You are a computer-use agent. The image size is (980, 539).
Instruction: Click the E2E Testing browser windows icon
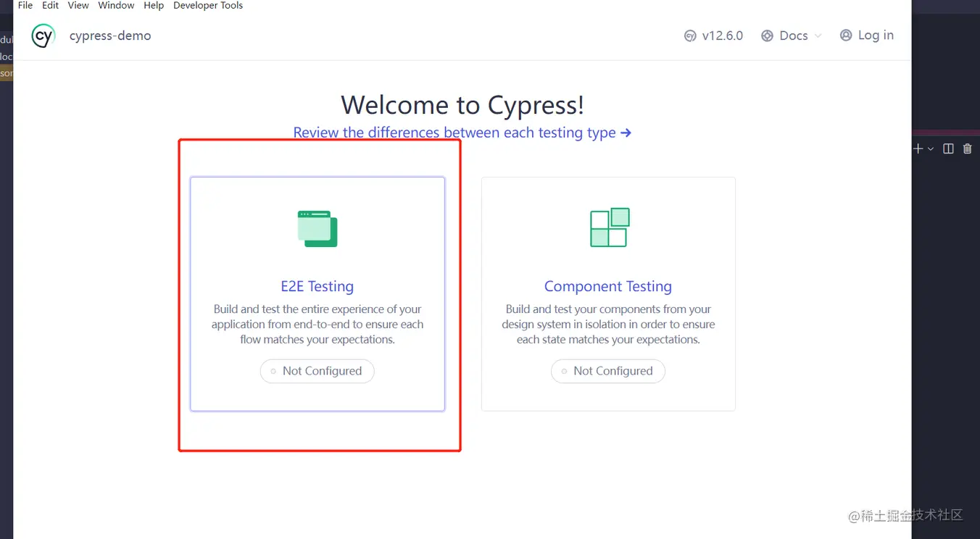point(317,229)
